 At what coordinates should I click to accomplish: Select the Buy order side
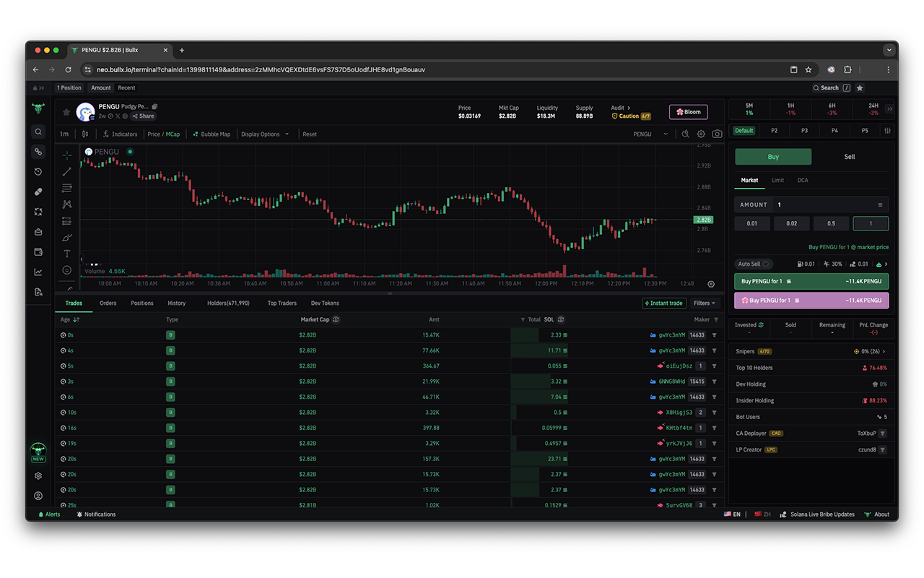pyautogui.click(x=773, y=157)
